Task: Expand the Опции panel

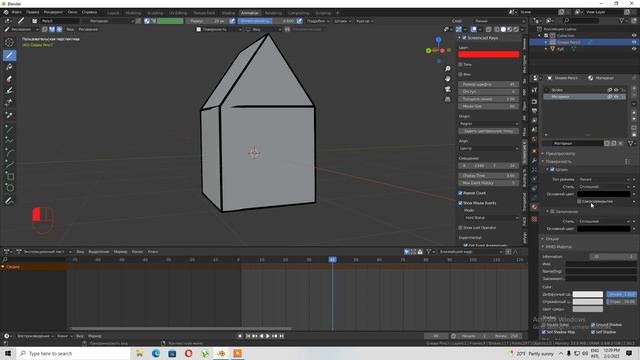Action: coord(552,239)
